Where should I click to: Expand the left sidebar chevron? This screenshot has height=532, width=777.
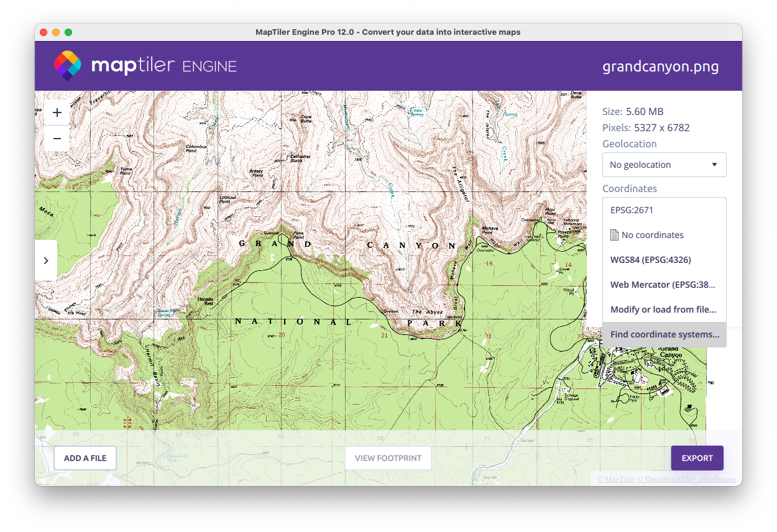click(x=46, y=260)
